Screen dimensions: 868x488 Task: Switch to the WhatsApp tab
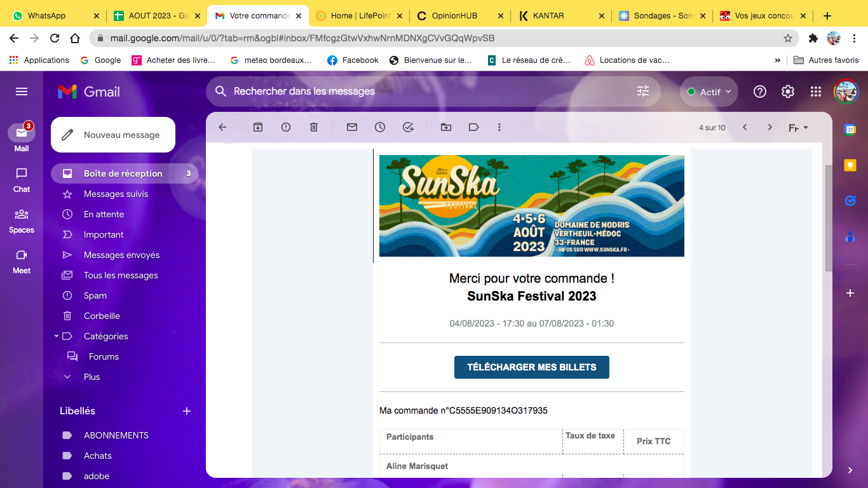click(56, 16)
